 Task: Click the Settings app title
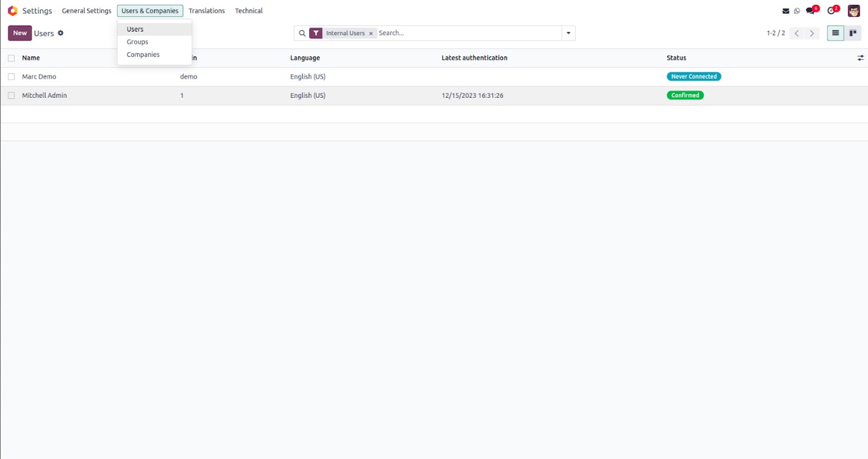pyautogui.click(x=37, y=11)
